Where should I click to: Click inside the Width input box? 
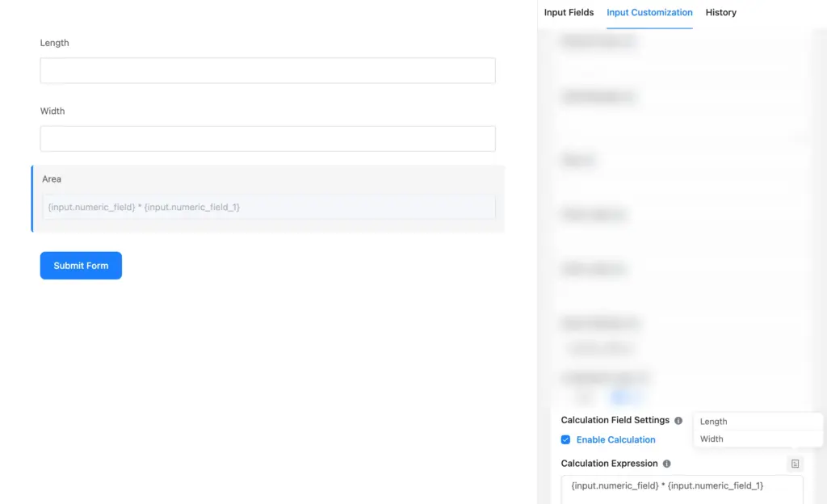pos(267,138)
